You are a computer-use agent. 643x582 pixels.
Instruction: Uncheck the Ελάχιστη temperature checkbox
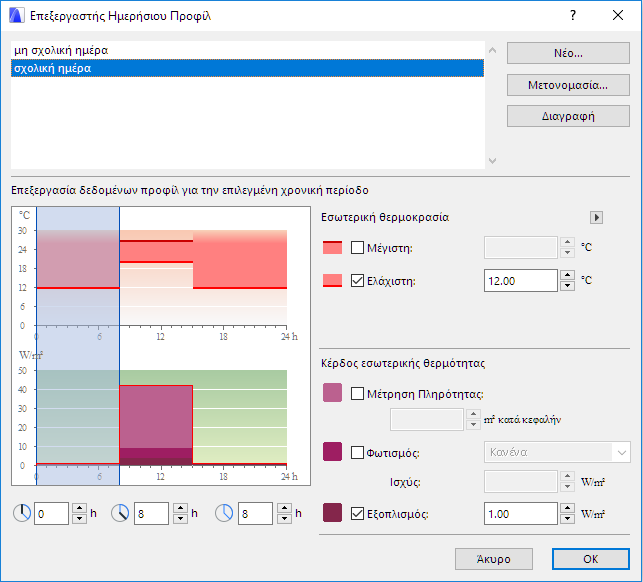(358, 281)
